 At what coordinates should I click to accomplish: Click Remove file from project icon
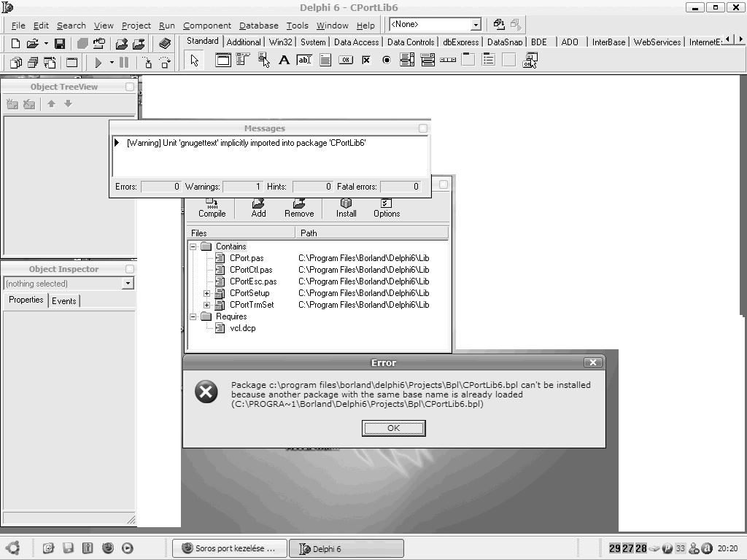[139, 44]
